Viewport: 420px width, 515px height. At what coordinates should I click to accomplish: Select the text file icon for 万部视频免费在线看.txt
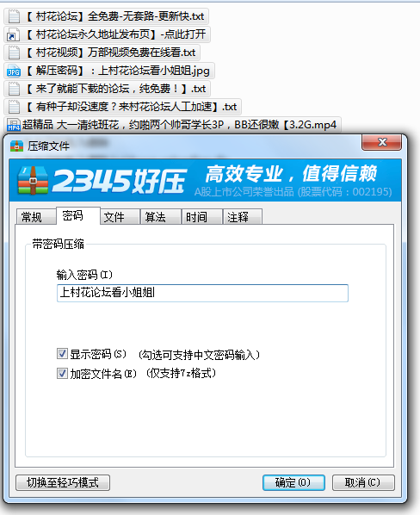click(x=14, y=53)
